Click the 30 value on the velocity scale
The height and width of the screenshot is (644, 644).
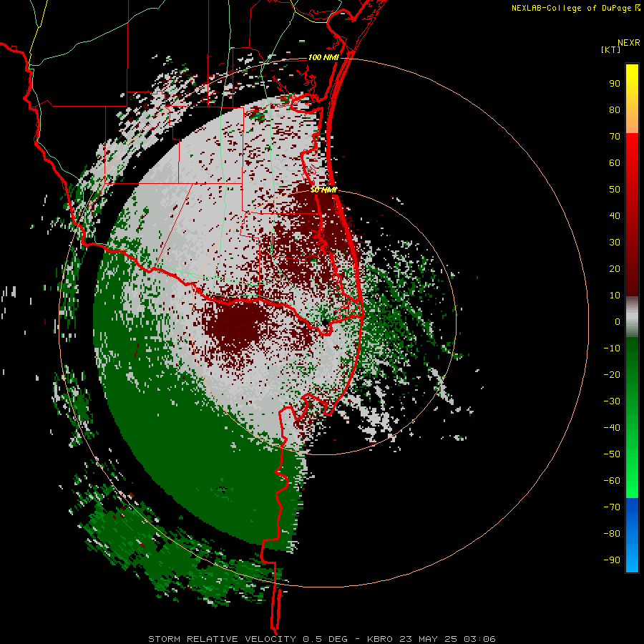(x=615, y=243)
